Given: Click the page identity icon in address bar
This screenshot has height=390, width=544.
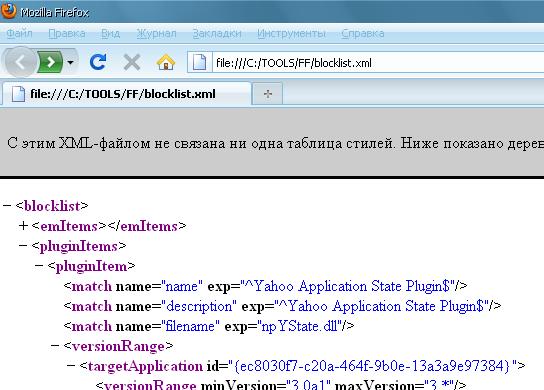Looking at the screenshot, I should [199, 62].
